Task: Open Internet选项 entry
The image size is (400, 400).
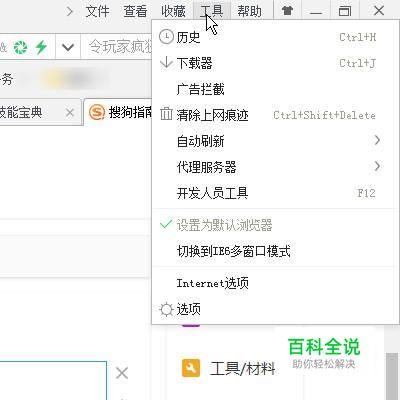Action: pyautogui.click(x=275, y=283)
